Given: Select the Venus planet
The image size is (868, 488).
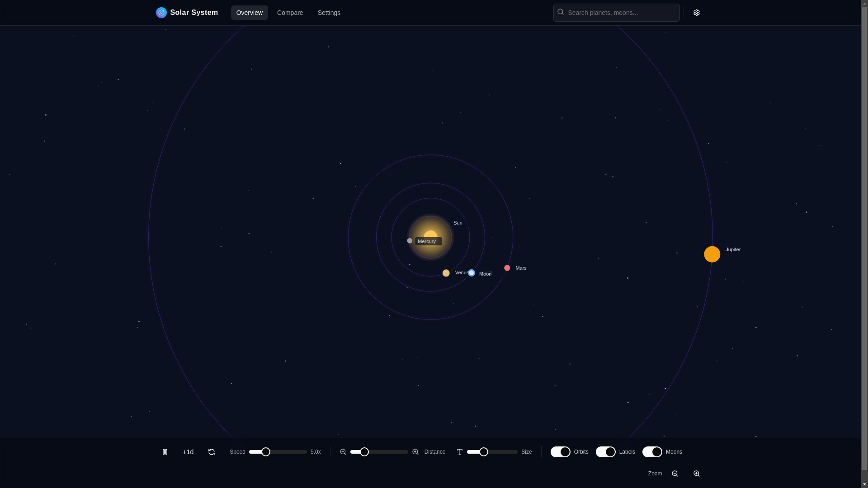Looking at the screenshot, I should pos(446,273).
